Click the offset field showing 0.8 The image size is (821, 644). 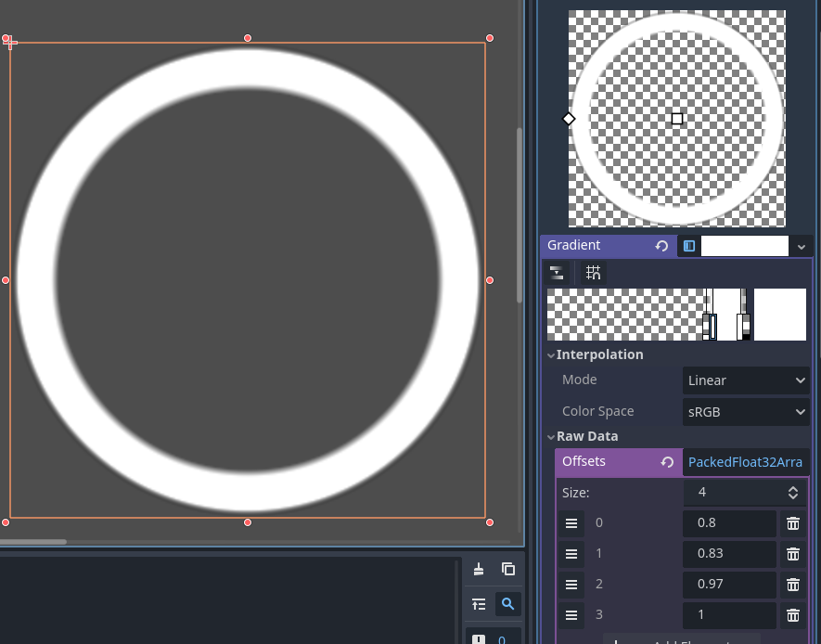tap(729, 523)
